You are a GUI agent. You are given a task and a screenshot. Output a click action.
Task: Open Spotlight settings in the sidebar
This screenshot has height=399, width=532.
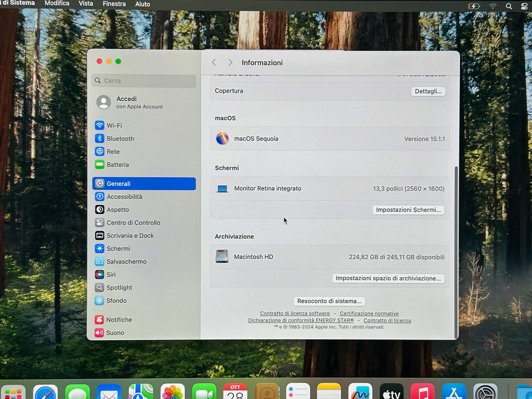pos(144,287)
